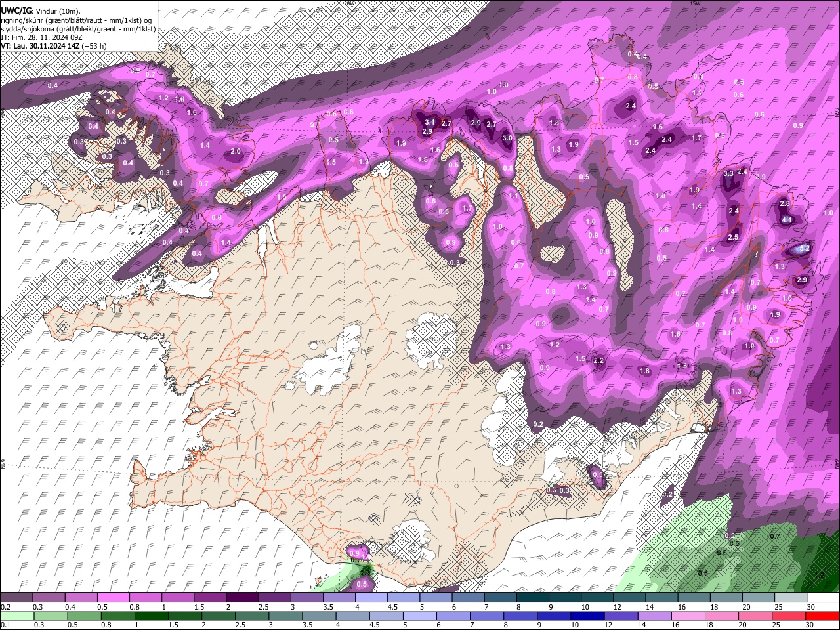Click the 3.1 precipitation value on the map
Screen dimensions: 840x630
coord(430,122)
